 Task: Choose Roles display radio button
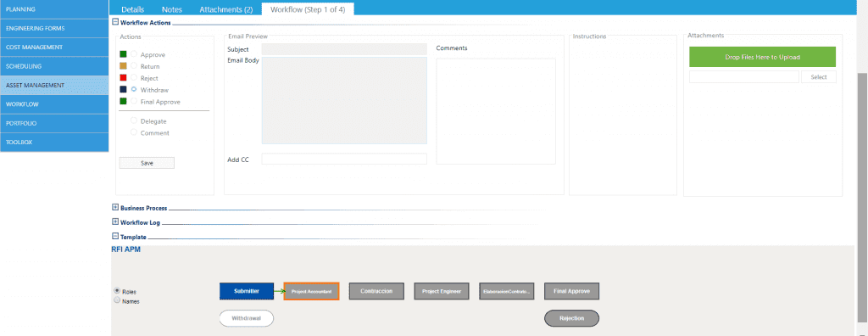(117, 290)
